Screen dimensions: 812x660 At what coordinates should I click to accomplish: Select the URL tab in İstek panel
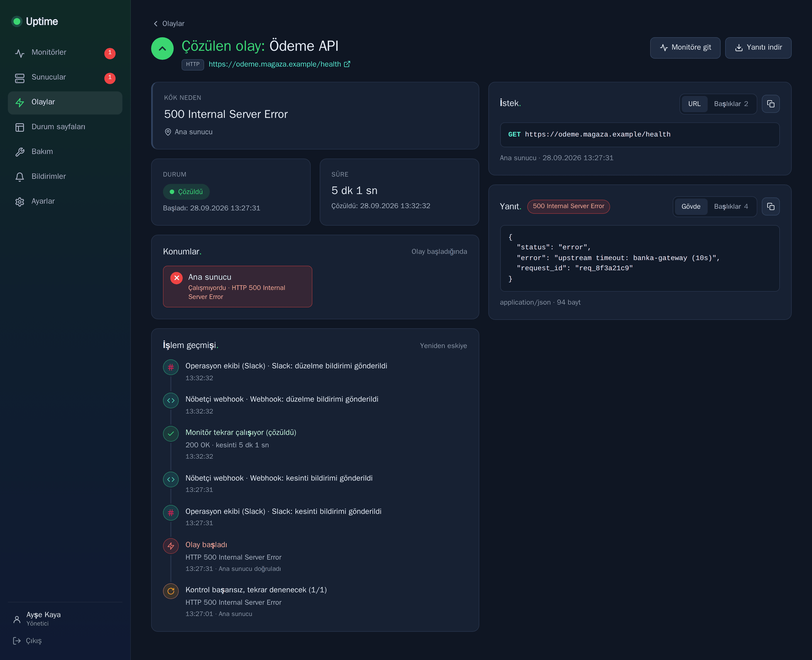pos(694,104)
